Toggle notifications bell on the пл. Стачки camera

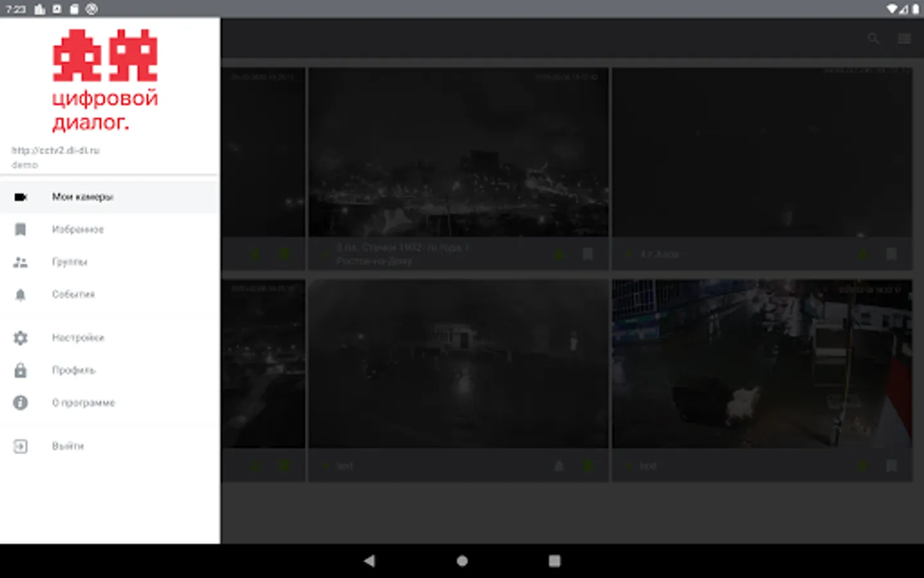[x=559, y=254]
